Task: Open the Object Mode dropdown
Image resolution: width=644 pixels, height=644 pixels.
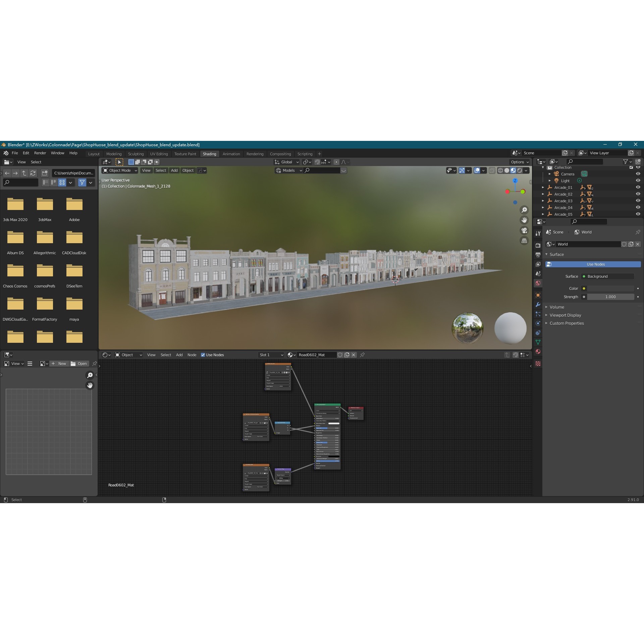Action: (120, 170)
